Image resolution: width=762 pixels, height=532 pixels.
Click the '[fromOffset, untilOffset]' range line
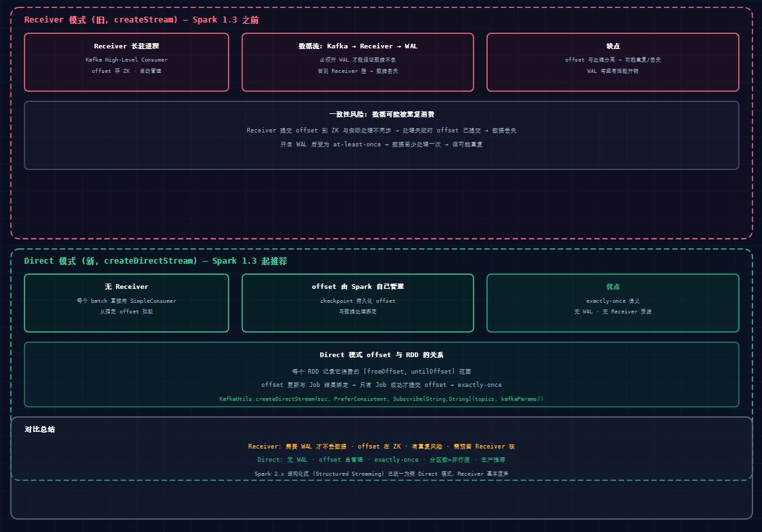[382, 371]
